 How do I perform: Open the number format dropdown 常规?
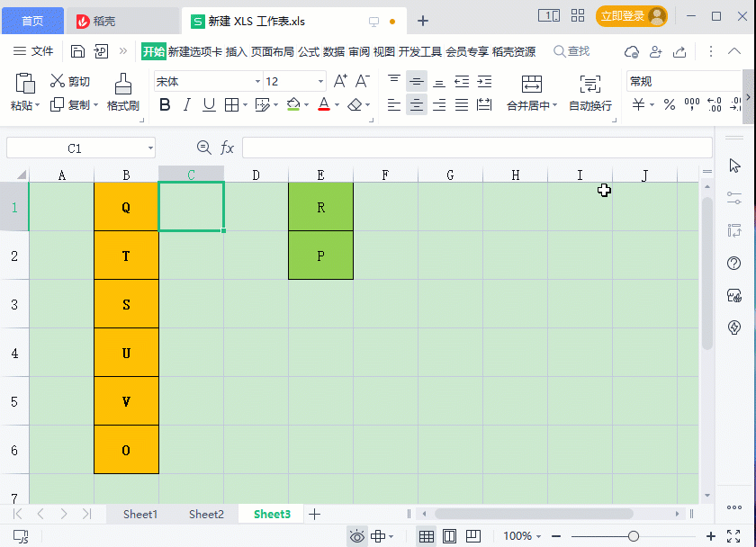tap(684, 82)
